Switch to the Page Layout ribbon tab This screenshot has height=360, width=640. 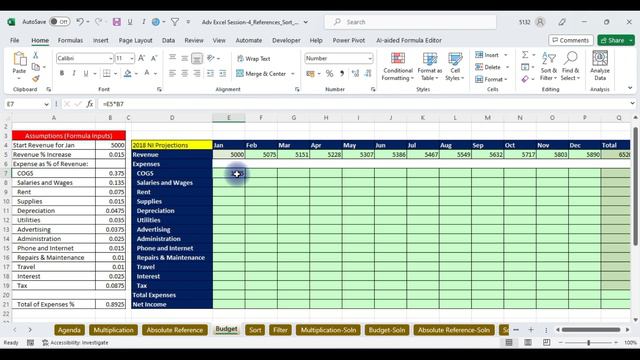(x=136, y=40)
